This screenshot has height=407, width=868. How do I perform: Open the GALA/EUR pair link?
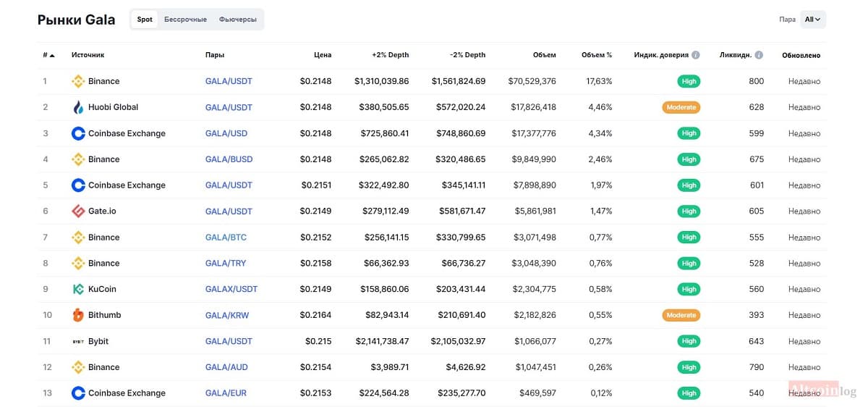point(226,393)
